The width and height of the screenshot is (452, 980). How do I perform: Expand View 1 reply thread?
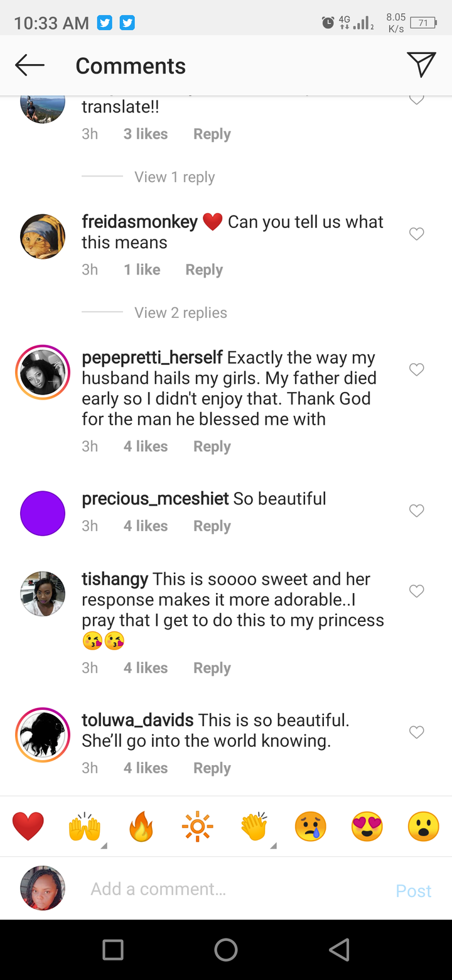(175, 177)
